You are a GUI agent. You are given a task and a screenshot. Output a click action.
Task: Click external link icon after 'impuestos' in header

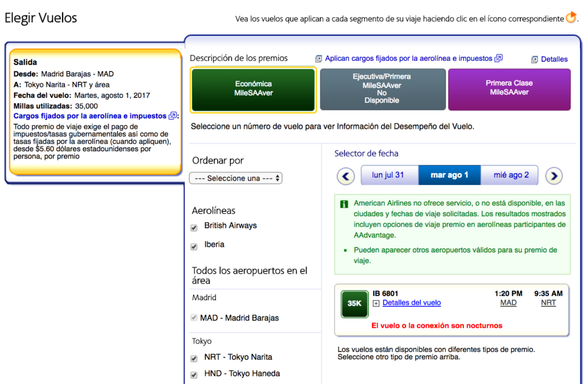pyautogui.click(x=498, y=58)
